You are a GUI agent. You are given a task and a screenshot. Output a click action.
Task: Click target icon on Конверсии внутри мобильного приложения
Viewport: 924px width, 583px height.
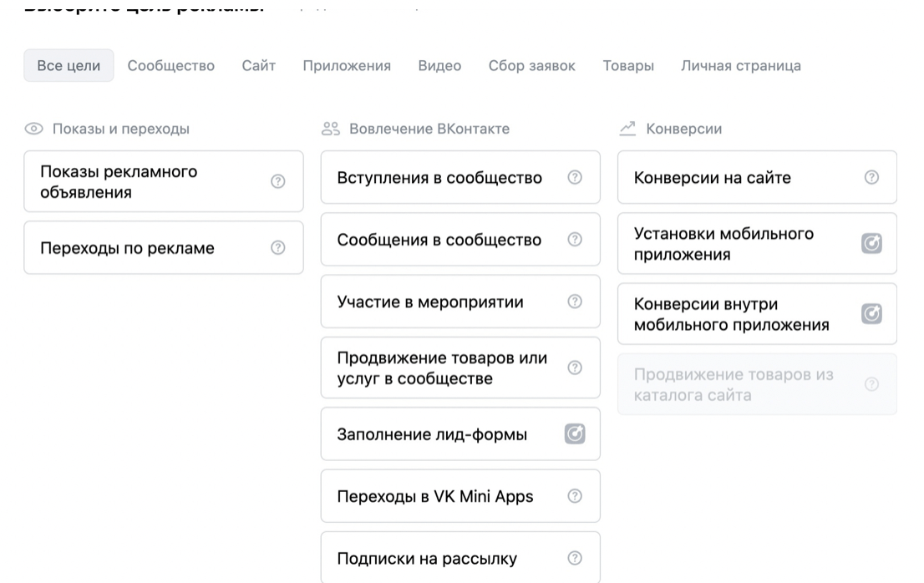pos(871,314)
